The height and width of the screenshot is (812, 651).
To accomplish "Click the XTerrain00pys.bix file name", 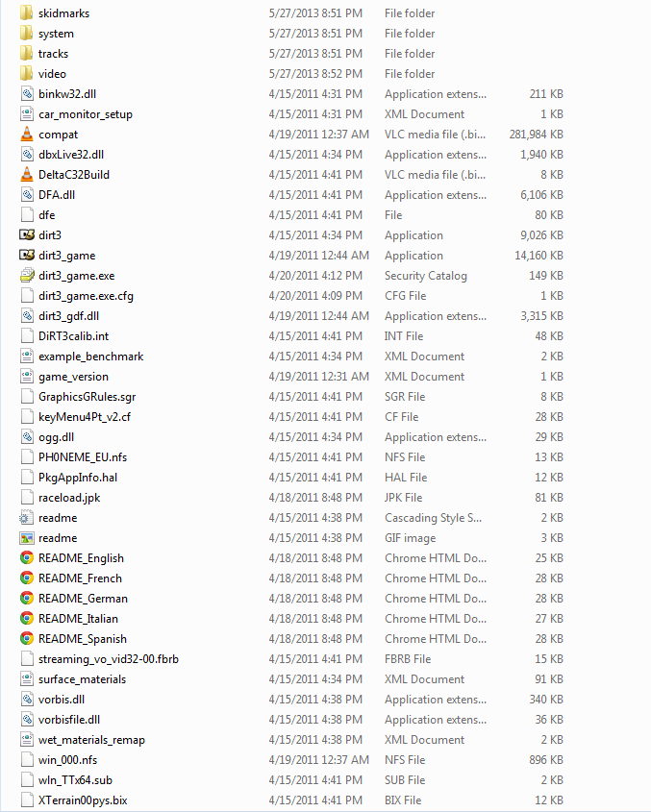I will coord(83,800).
